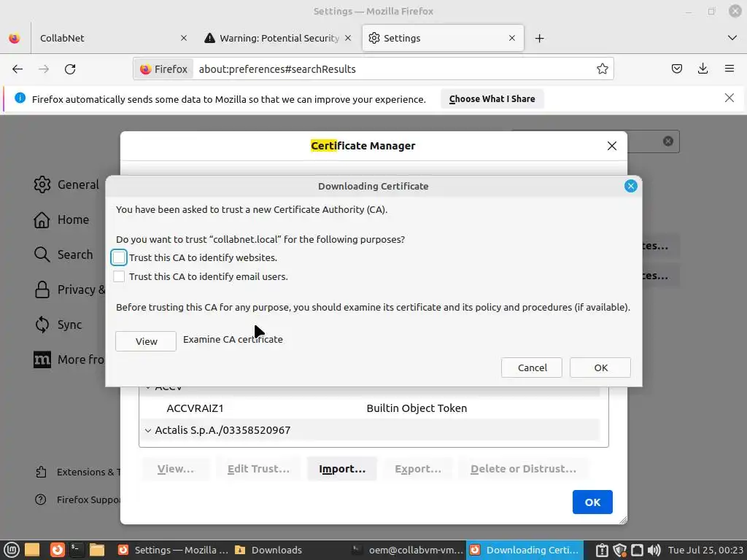This screenshot has width=747, height=560.
Task: Launch Terminal from taskbar launcher
Action: [x=76, y=550]
